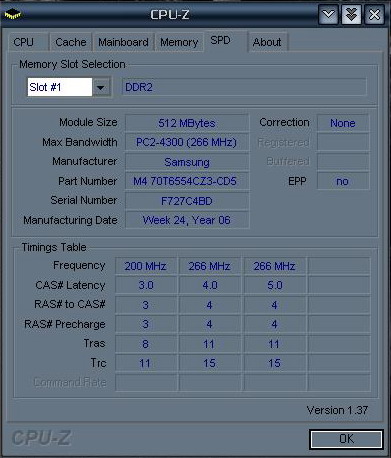The image size is (391, 458).
Task: Click the Manufacturing Date label
Action: tap(70, 220)
